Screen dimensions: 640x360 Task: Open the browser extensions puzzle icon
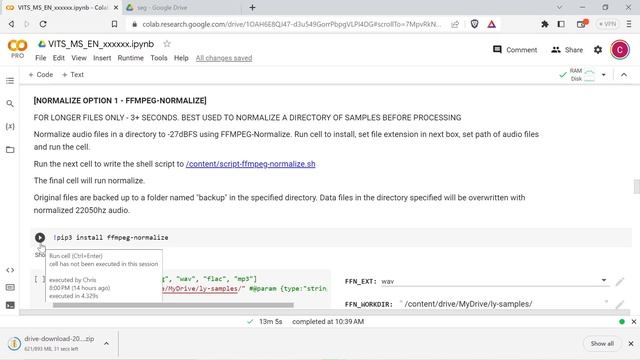[544, 24]
